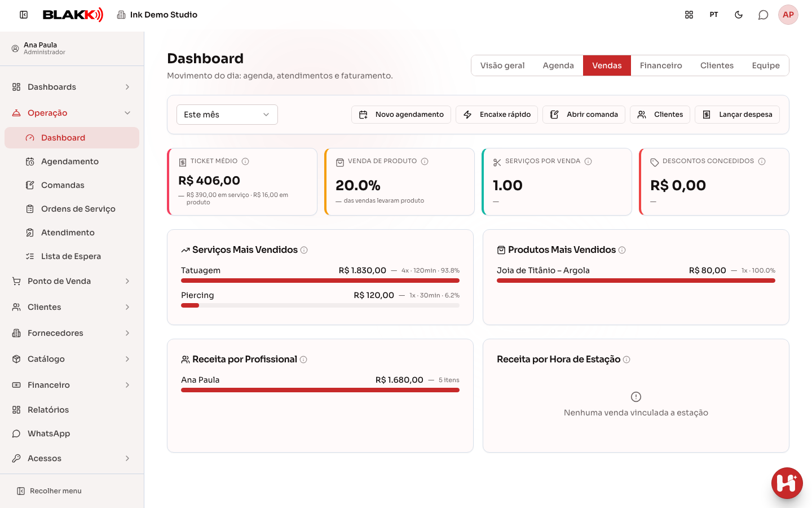Open the floating red assistant button
Image resolution: width=812 pixels, height=508 pixels.
pyautogui.click(x=787, y=483)
